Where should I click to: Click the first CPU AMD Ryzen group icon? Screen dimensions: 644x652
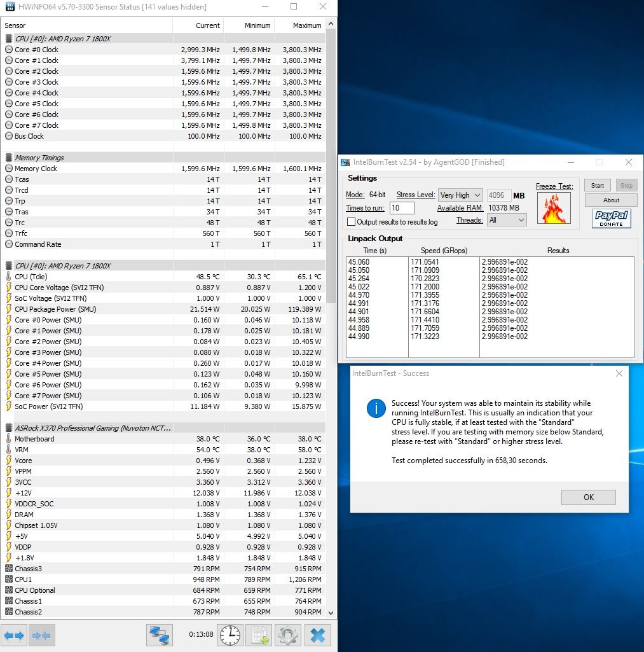click(x=9, y=39)
